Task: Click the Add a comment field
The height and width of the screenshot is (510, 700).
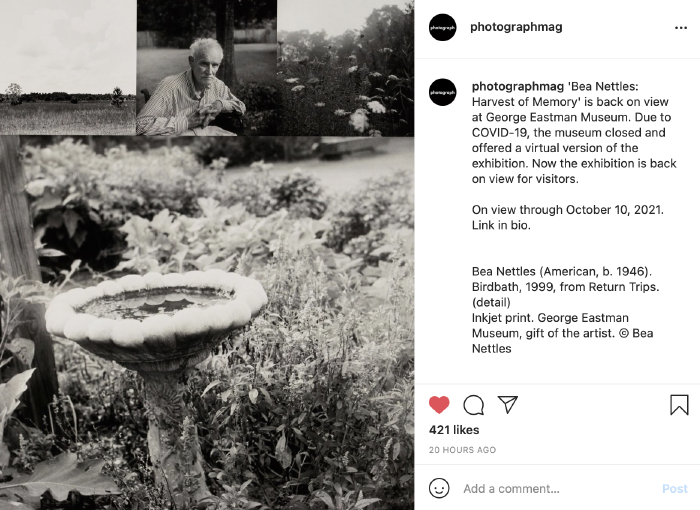Action: pos(558,489)
